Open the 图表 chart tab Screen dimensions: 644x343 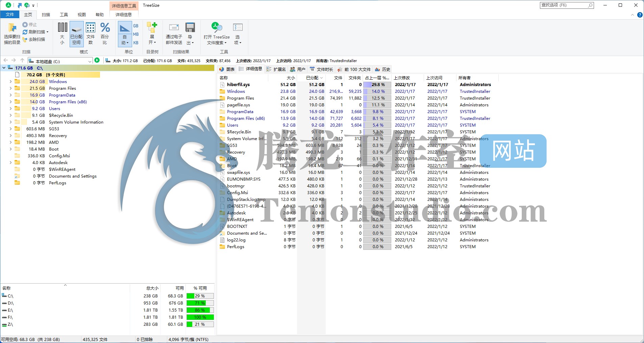227,69
